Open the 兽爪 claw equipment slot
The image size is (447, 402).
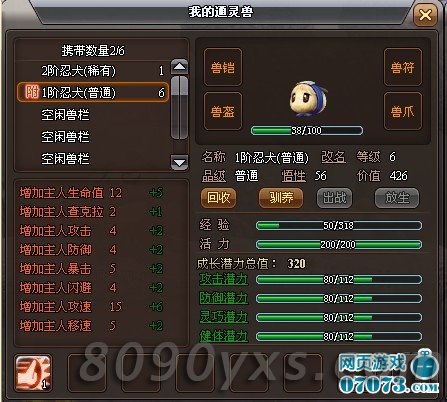point(403,111)
